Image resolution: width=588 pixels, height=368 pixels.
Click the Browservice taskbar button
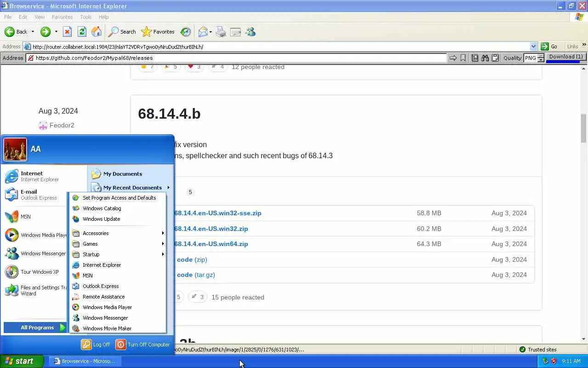point(85,361)
